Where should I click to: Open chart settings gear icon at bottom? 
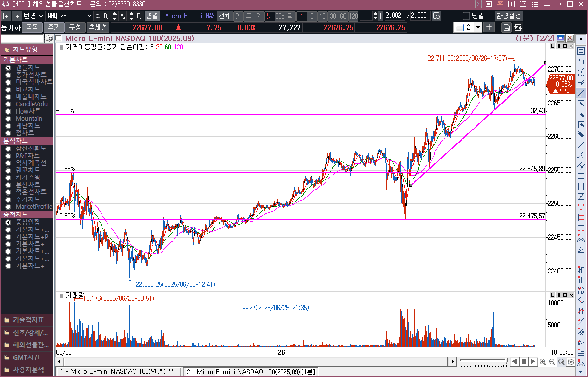pyautogui.click(x=571, y=361)
